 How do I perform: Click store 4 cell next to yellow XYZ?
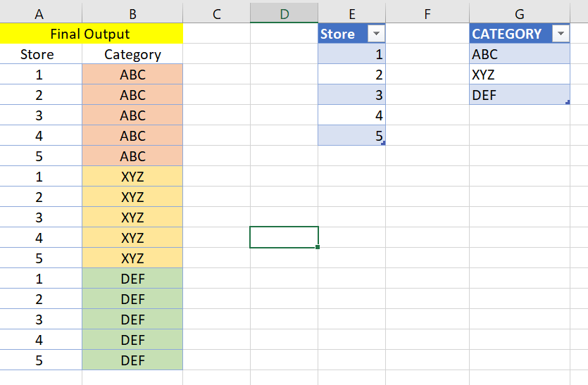(x=41, y=238)
